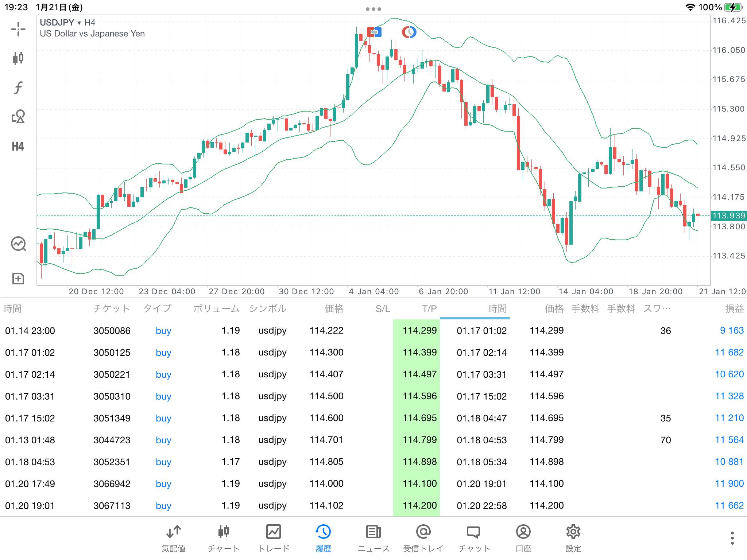
Task: Select trade ticket 3050086 row
Action: coord(112,331)
